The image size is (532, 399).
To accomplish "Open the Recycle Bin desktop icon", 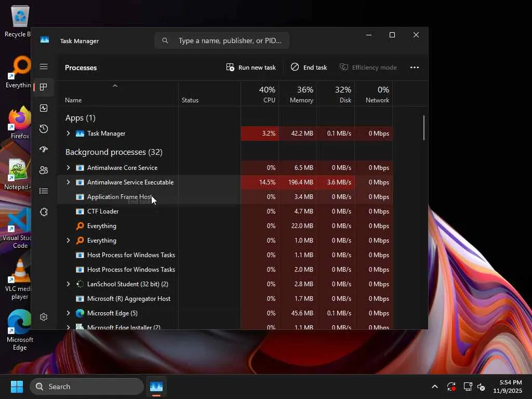I will tap(19, 21).
